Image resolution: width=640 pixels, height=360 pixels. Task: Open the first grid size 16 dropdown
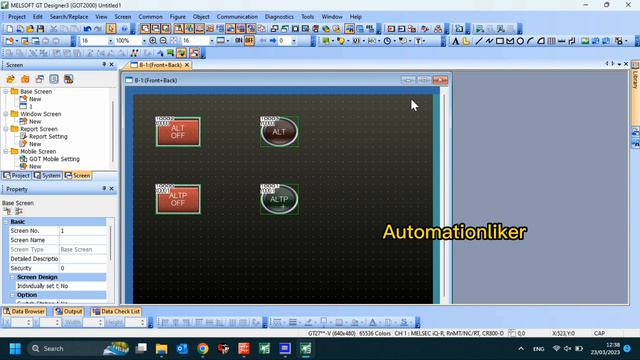tap(110, 41)
